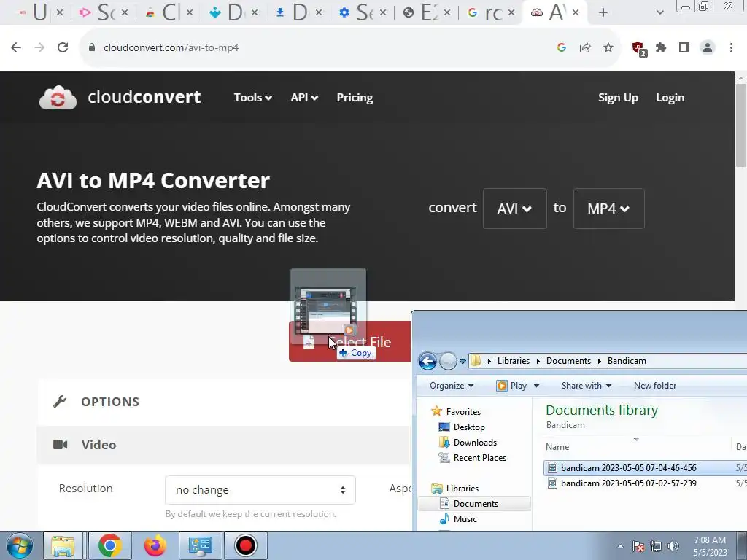This screenshot has height=560, width=747.
Task: Open the Chrome profile avatar
Action: point(708,47)
